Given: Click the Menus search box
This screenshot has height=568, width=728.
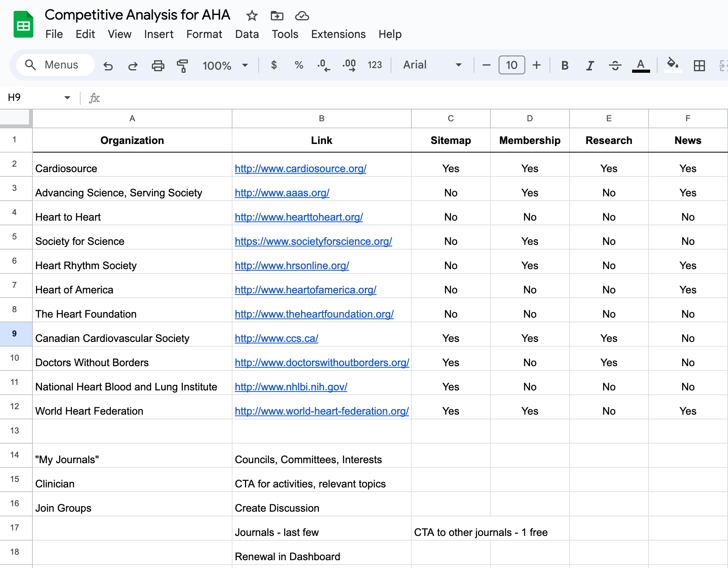Looking at the screenshot, I should point(56,65).
